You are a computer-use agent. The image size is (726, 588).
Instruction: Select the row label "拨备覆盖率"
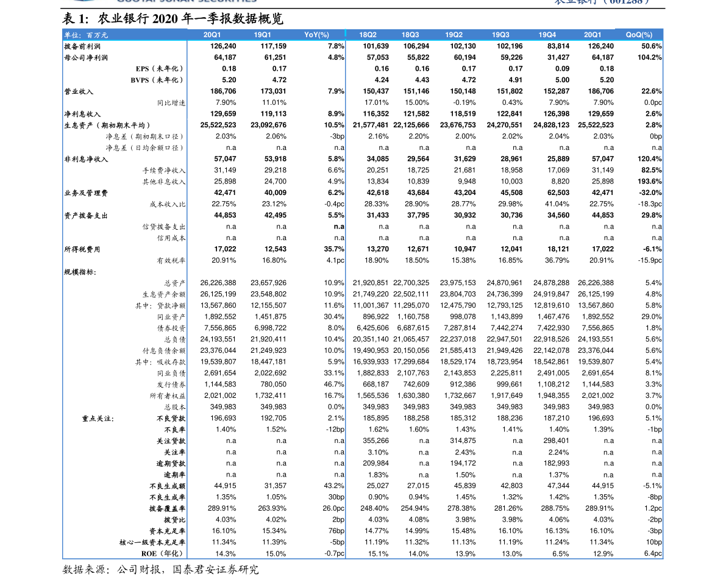coord(168,509)
